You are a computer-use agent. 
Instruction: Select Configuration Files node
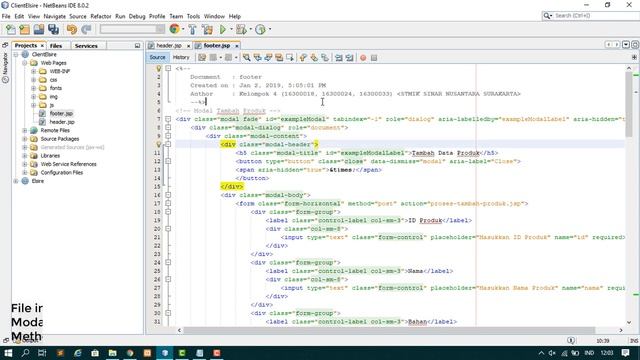pyautogui.click(x=62, y=173)
